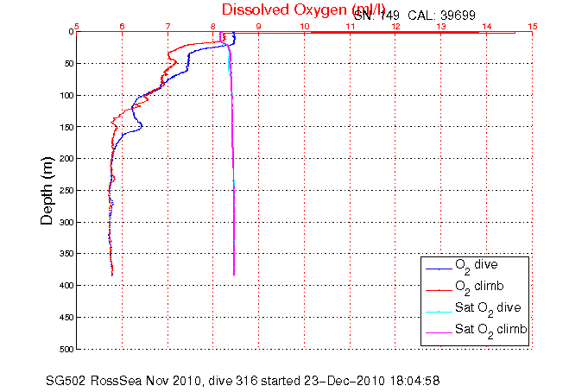Viewport: 588px width, 392px height.
Task: Click the oxygen axis tick label 15
Action: point(533,26)
